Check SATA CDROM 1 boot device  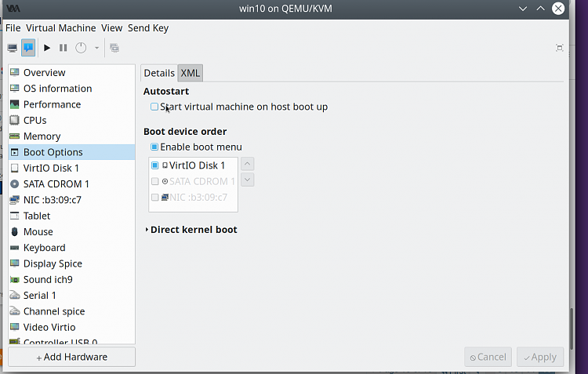[155, 182]
